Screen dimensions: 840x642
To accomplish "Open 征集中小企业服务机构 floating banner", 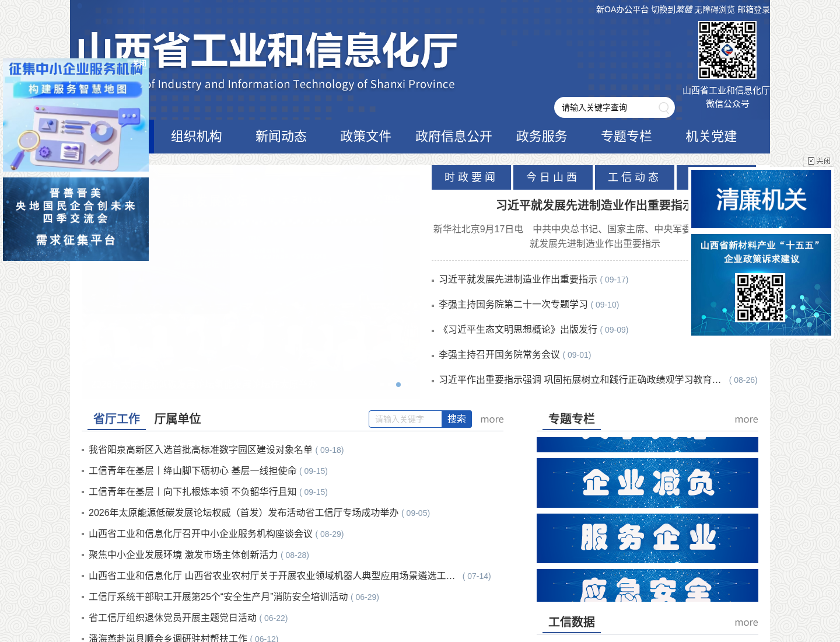I will pyautogui.click(x=76, y=115).
